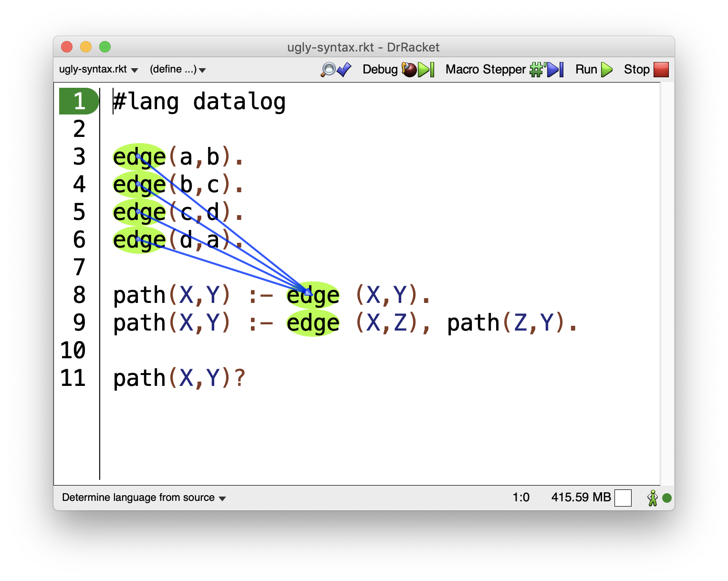The width and height of the screenshot is (728, 581).
Task: Click the highlighted edge in line 8
Action: pos(313,295)
